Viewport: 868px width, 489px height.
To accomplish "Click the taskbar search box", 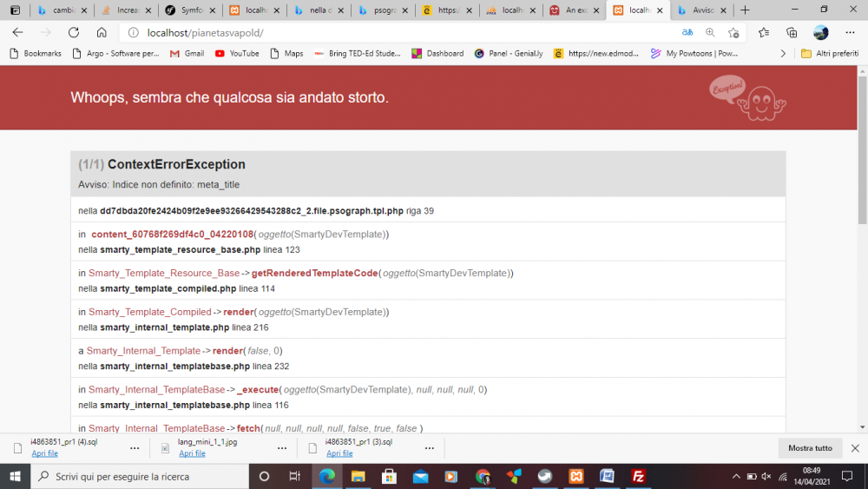I will (140, 476).
